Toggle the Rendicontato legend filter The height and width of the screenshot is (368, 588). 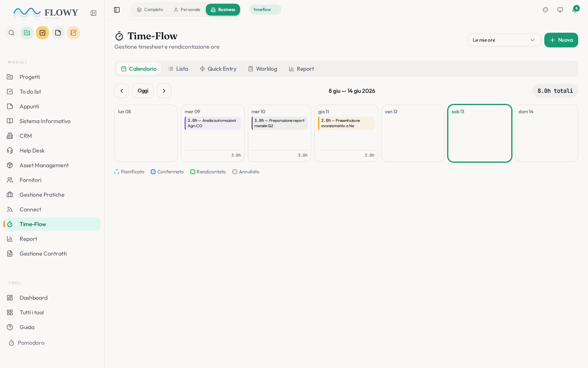[208, 172]
